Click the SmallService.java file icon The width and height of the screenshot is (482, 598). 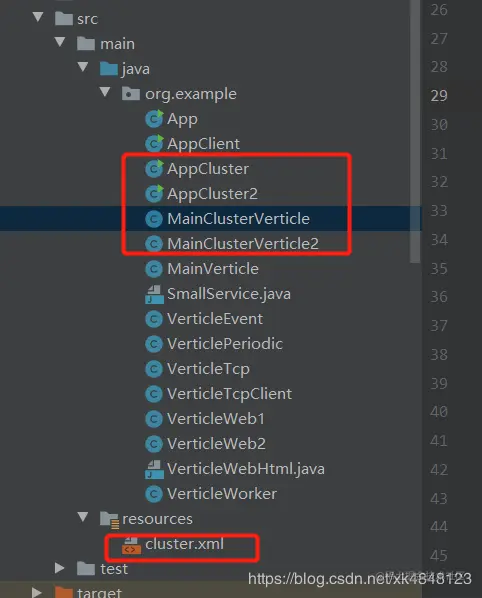coord(154,294)
